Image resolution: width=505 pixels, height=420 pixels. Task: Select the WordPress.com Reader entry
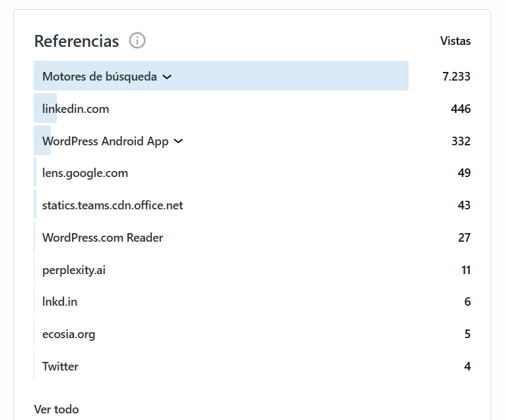(x=102, y=238)
